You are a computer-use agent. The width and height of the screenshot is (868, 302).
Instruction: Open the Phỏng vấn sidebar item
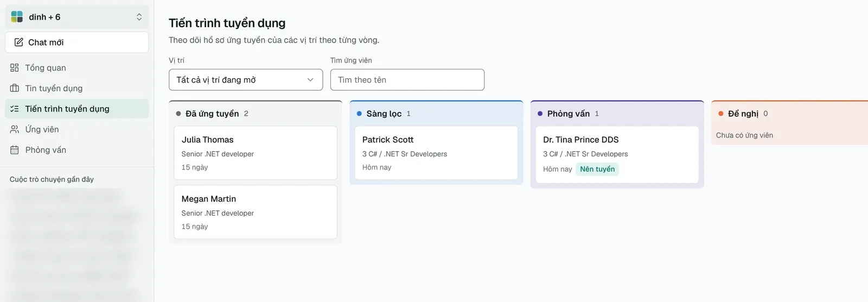pyautogui.click(x=77, y=150)
